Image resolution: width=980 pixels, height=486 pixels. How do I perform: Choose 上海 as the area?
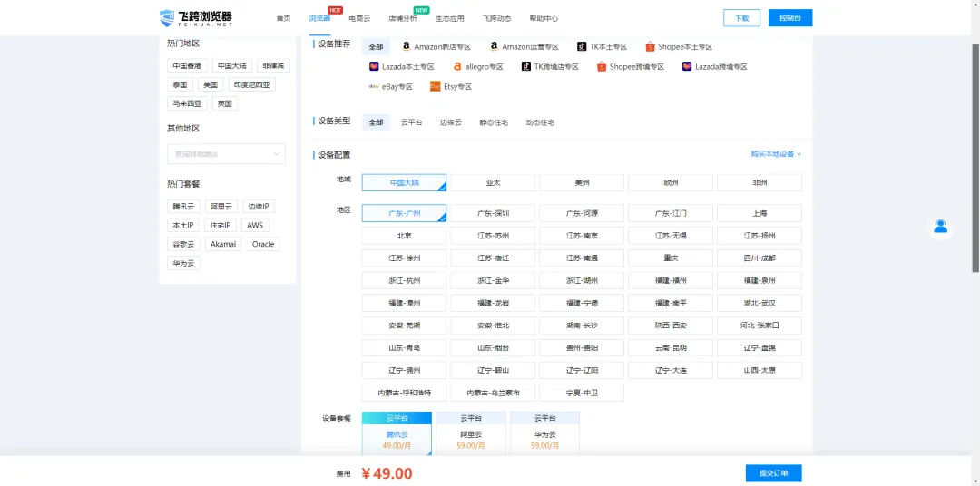(759, 213)
